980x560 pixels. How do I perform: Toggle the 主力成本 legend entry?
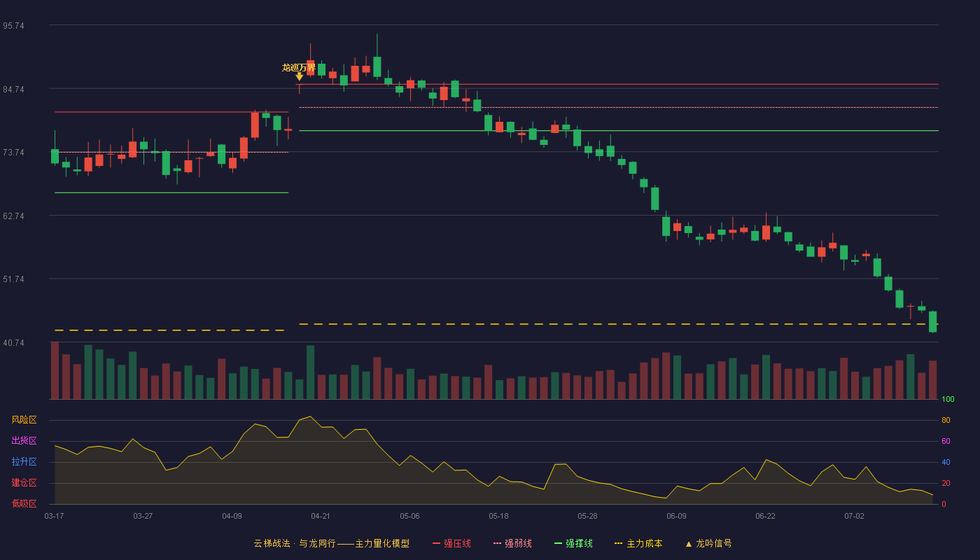[x=638, y=543]
